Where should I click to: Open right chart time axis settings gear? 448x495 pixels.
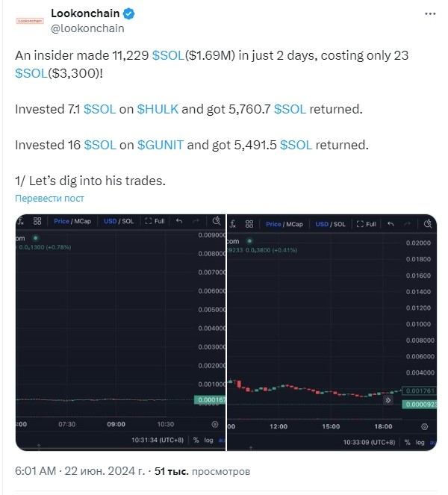click(x=425, y=426)
